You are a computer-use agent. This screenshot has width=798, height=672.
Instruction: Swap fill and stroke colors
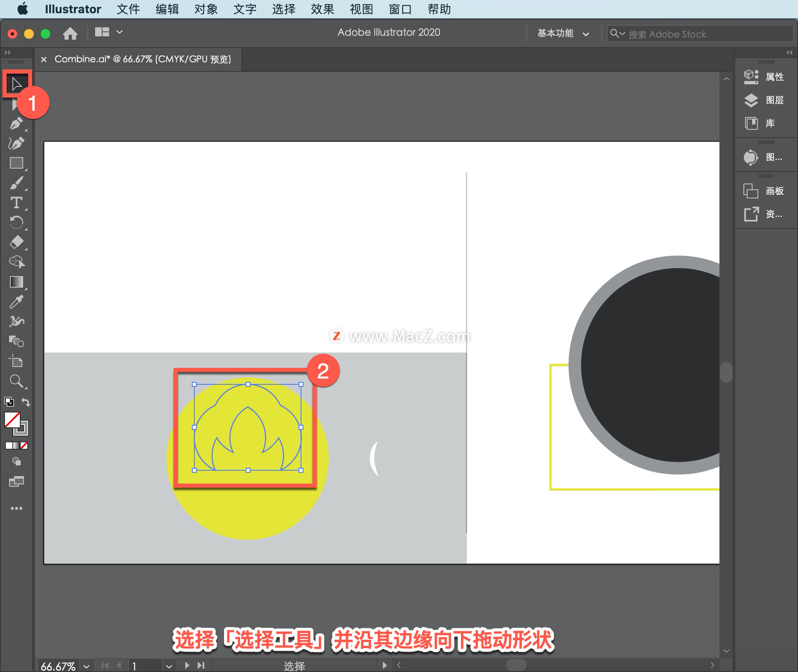pyautogui.click(x=26, y=402)
